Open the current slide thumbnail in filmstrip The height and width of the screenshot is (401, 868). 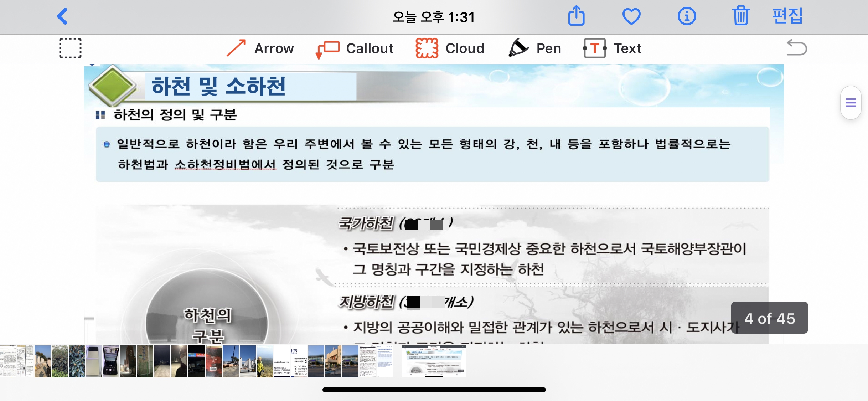coord(434,361)
